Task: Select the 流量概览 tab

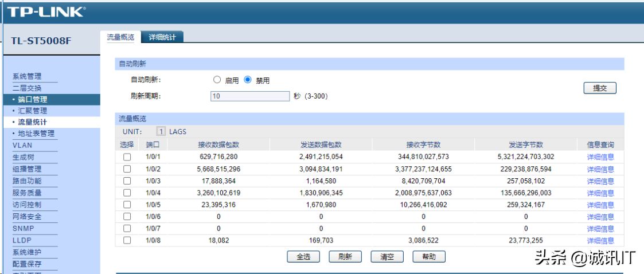Action: pos(120,37)
